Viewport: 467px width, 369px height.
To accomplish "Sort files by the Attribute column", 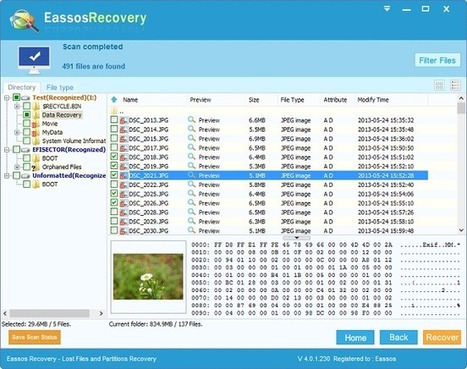I will (335, 100).
